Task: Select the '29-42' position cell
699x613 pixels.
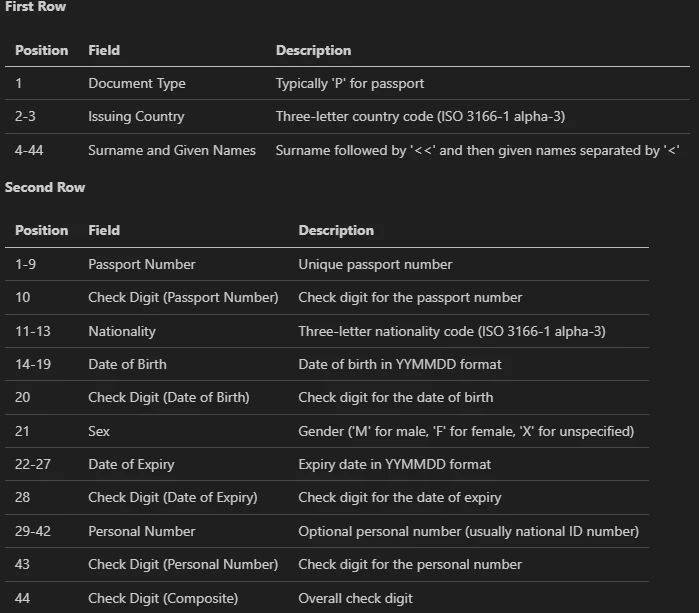Action: [36, 531]
